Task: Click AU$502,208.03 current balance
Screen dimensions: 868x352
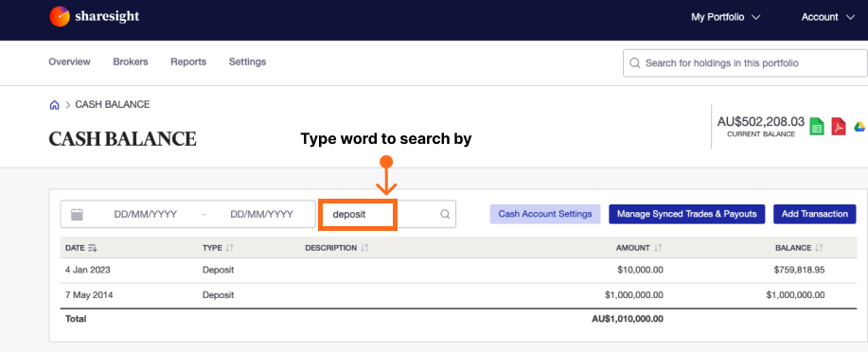Action: 761,121
